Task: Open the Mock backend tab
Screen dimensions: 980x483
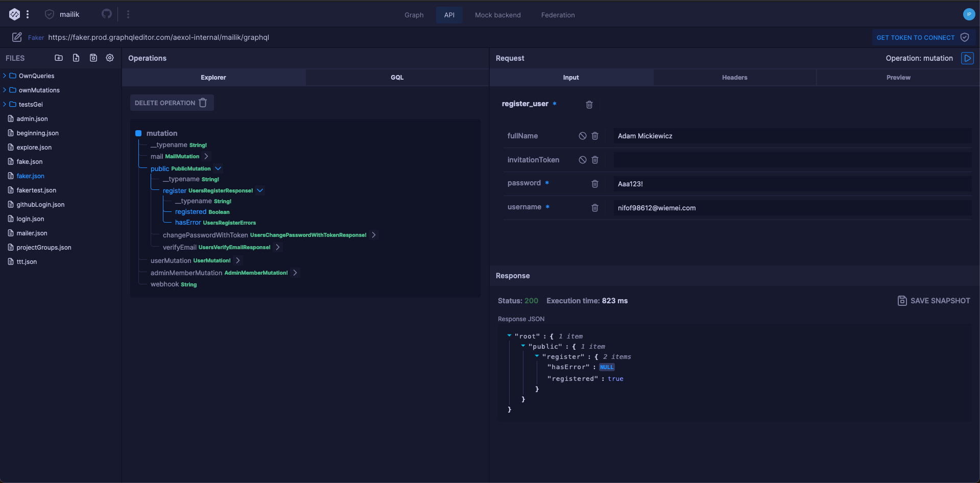Action: [498, 15]
